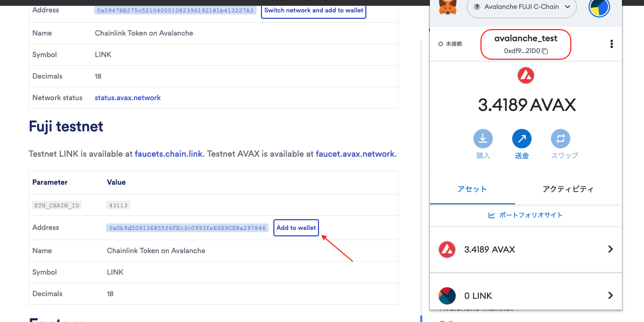Open the faucet.avax.network link

click(355, 154)
